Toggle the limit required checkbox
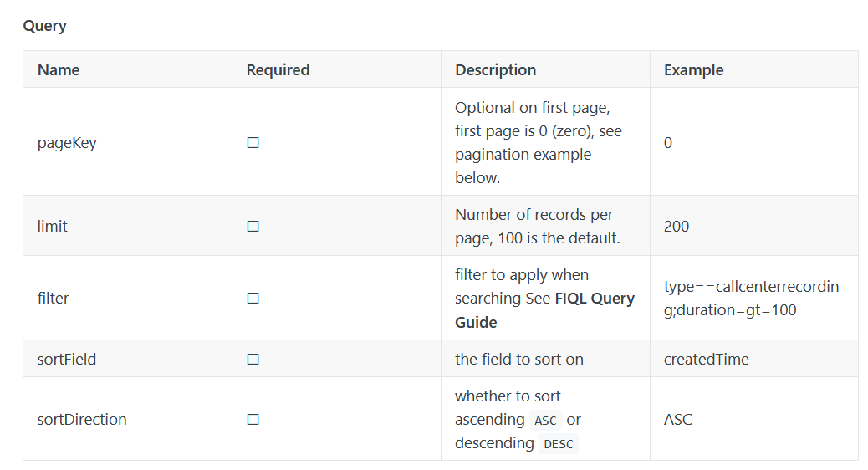This screenshot has height=470, width=868. (253, 227)
